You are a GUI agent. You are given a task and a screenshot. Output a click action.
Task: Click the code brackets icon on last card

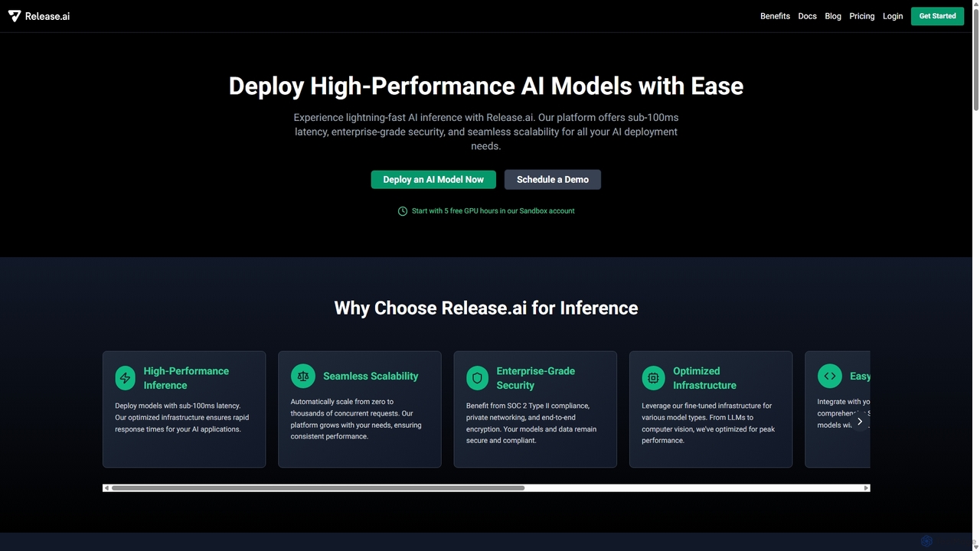click(830, 376)
